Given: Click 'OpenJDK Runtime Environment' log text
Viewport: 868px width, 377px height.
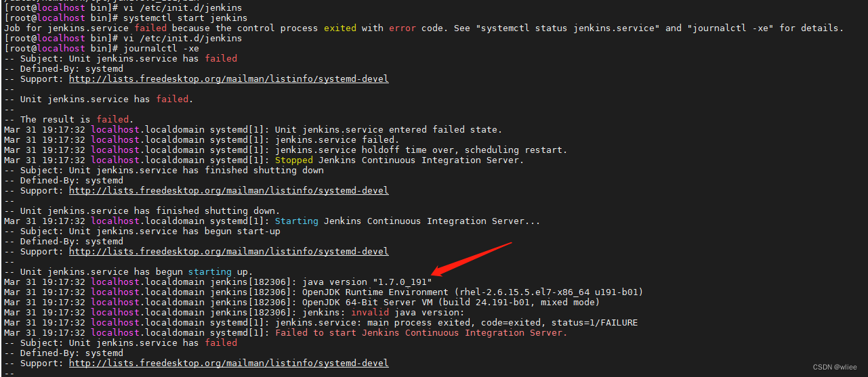Looking at the screenshot, I should 375,292.
